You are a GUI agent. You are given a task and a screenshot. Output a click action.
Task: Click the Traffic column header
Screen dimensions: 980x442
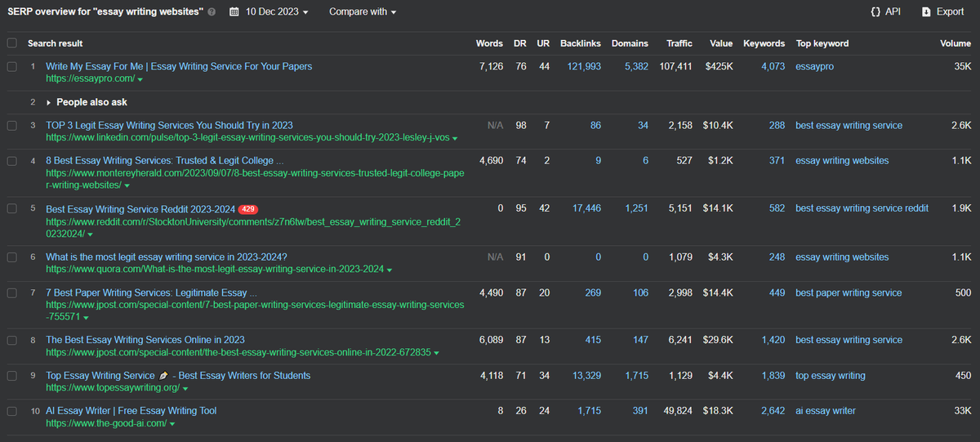click(679, 43)
